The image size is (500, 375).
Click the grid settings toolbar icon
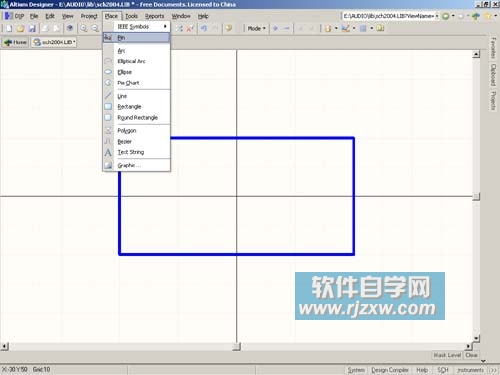point(363,28)
